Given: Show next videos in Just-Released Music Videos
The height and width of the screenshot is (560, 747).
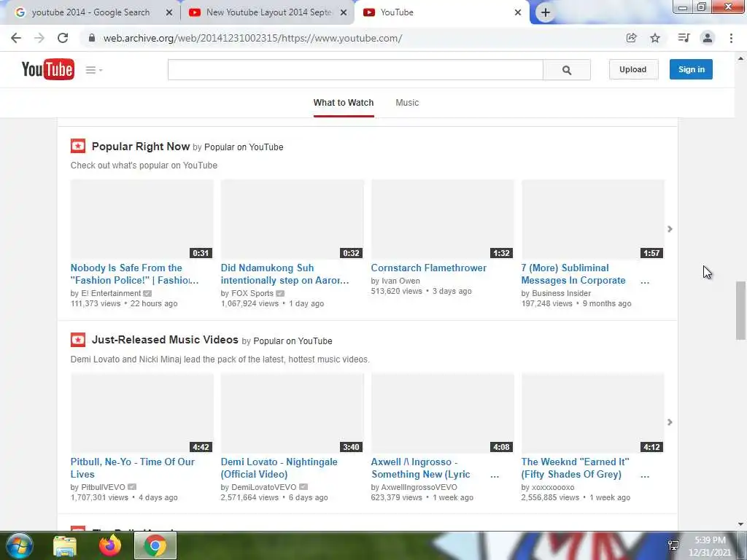Looking at the screenshot, I should (x=670, y=422).
